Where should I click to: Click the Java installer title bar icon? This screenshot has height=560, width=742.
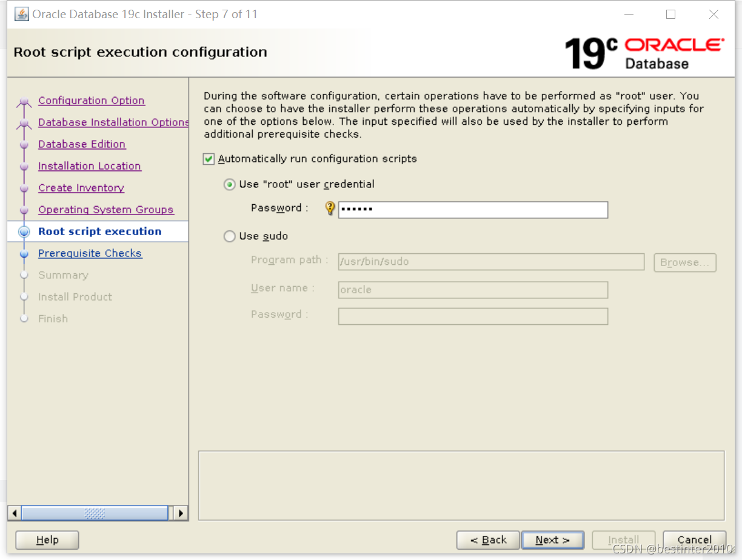(x=22, y=14)
